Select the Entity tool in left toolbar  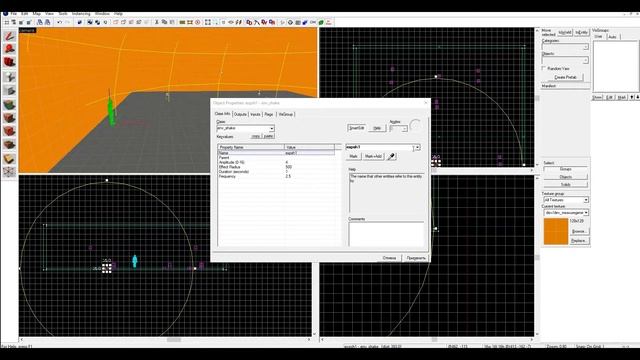pos(9,76)
